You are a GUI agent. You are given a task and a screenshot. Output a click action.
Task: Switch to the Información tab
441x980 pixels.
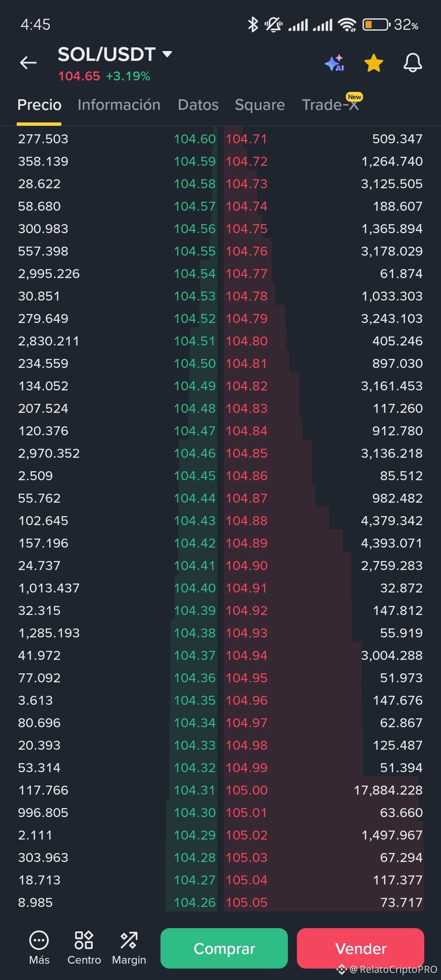point(119,105)
